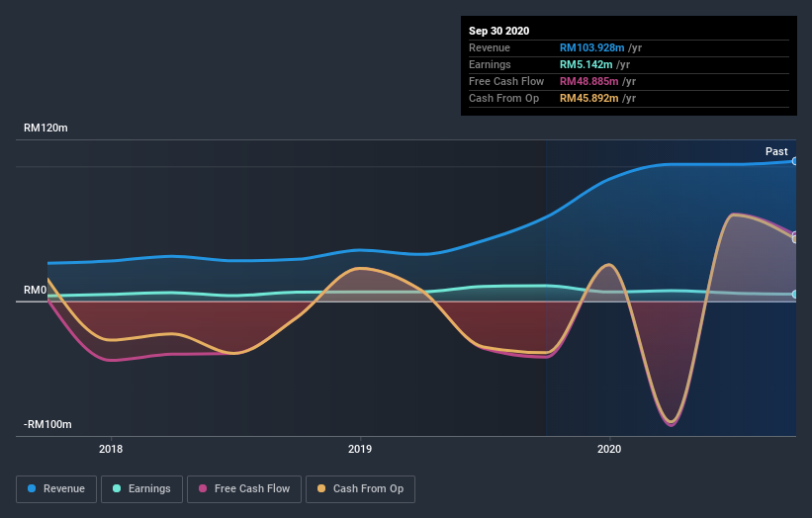Click the RM0 y-axis label
812x518 pixels.
[x=36, y=290]
